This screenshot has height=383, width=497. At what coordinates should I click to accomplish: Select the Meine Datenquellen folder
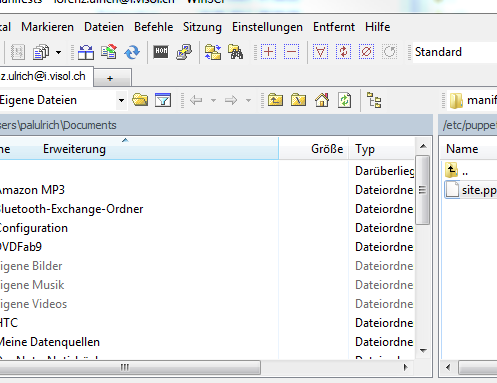click(x=50, y=342)
